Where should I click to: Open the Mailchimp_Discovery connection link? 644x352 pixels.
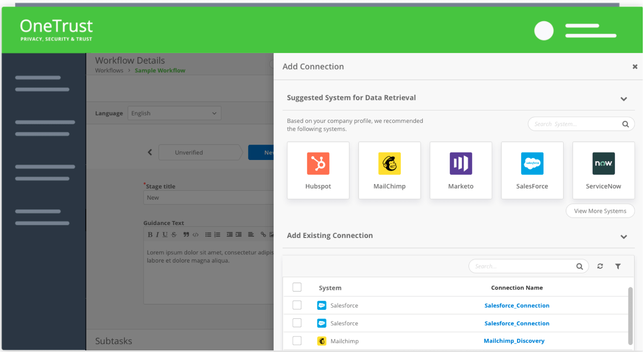tap(514, 341)
